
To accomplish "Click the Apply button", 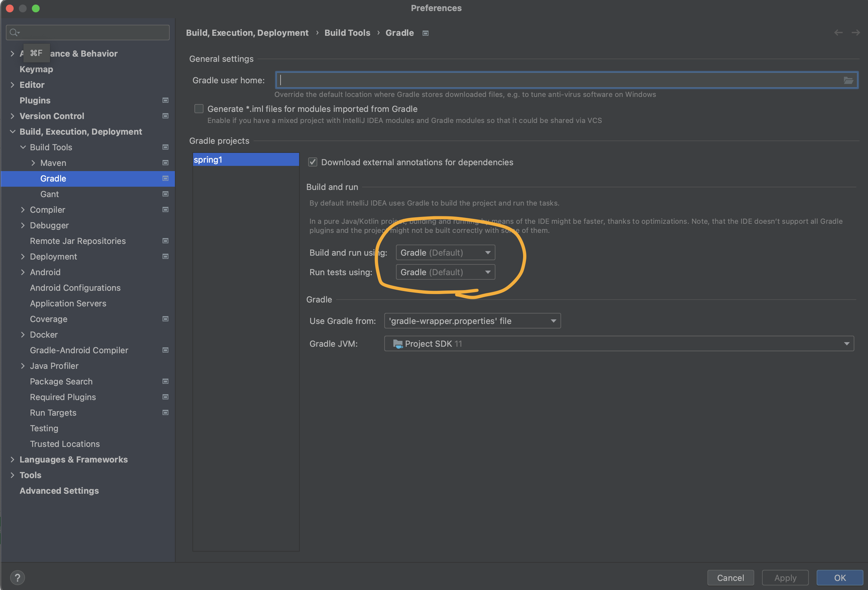I will click(x=785, y=578).
